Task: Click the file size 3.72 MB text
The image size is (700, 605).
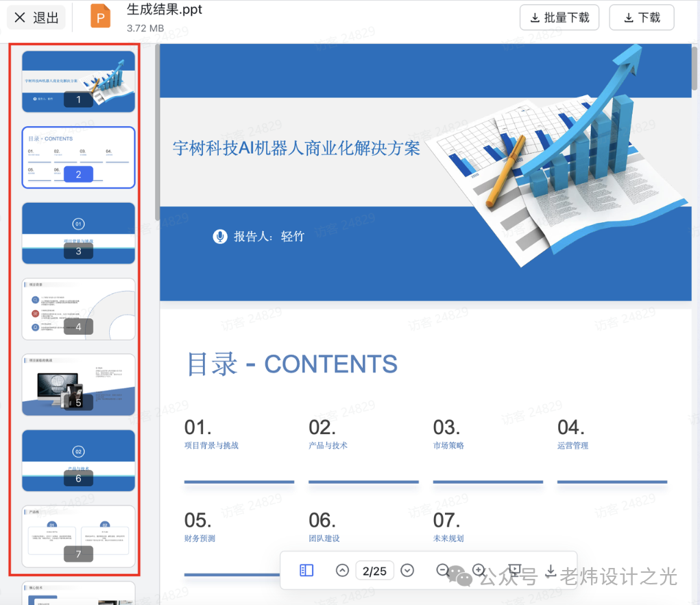Action: [145, 28]
